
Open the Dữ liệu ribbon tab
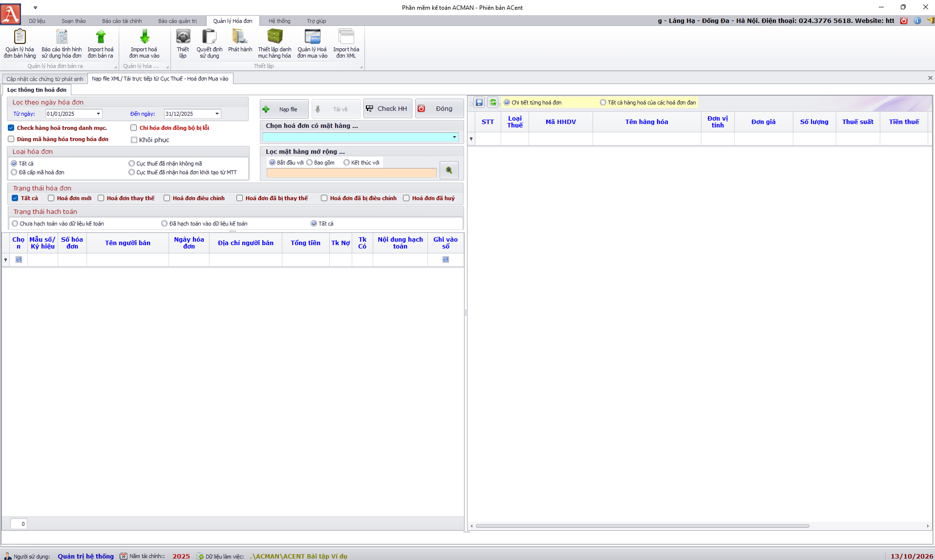(37, 21)
